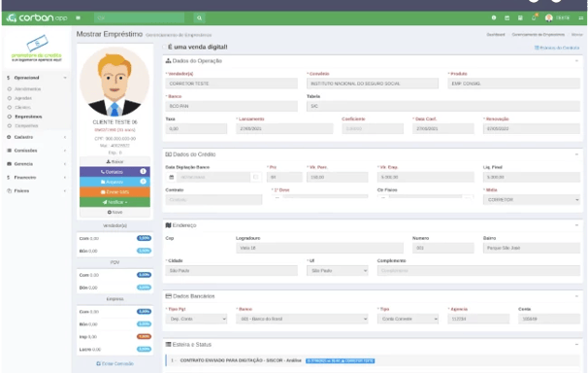Click the Gerenciamento de Empréstimos breadcrumb

(x=539, y=35)
